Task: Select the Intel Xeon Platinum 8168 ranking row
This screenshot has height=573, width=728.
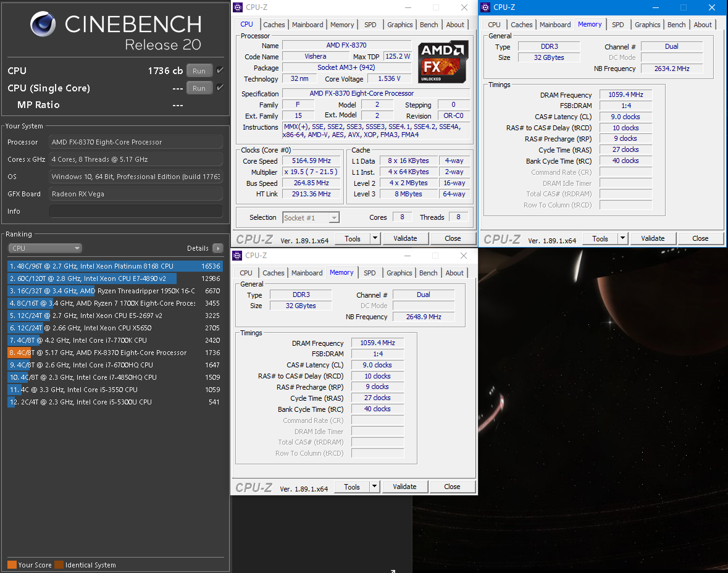Action: pos(115,266)
